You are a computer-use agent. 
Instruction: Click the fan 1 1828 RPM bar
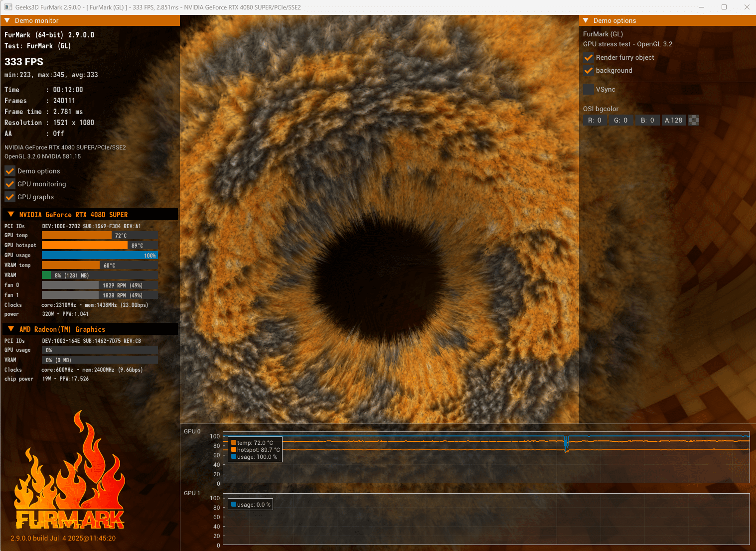point(100,295)
